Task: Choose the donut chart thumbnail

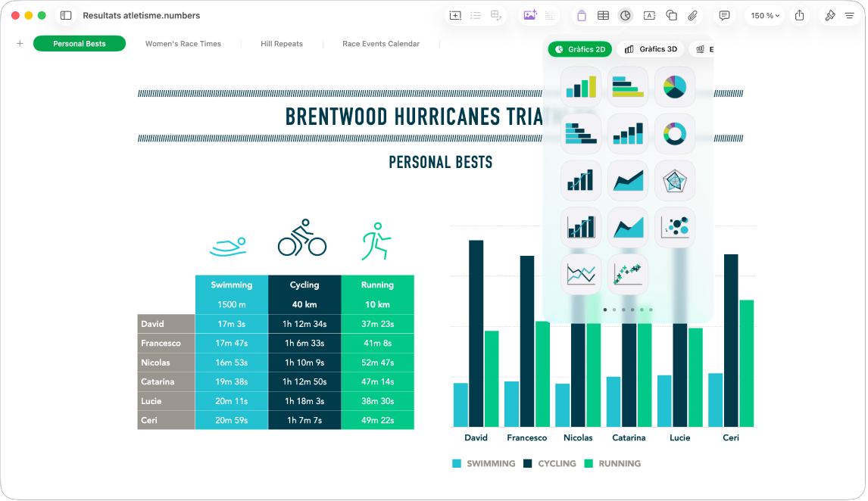Action: [675, 134]
